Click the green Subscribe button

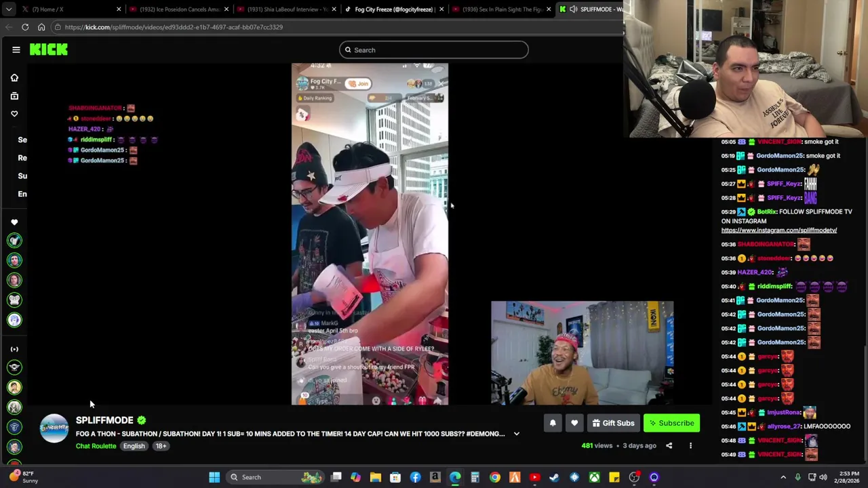click(x=671, y=423)
